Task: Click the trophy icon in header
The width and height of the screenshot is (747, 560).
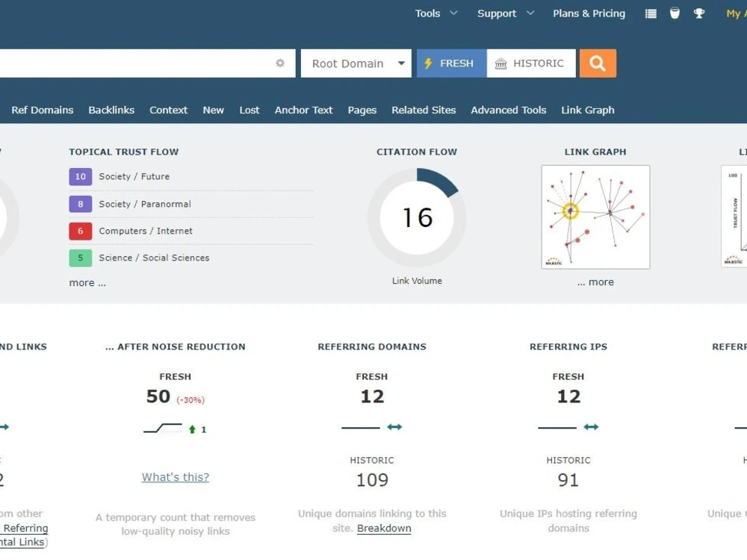Action: (699, 13)
